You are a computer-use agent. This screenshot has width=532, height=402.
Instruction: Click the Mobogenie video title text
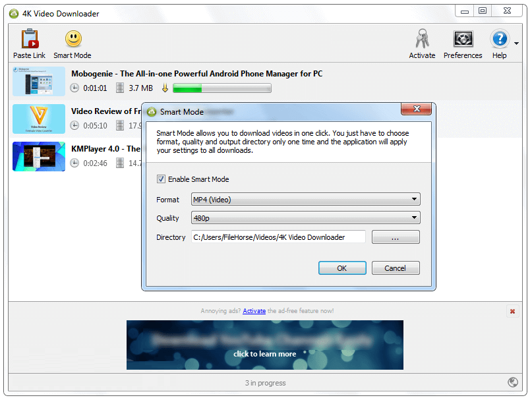(197, 74)
